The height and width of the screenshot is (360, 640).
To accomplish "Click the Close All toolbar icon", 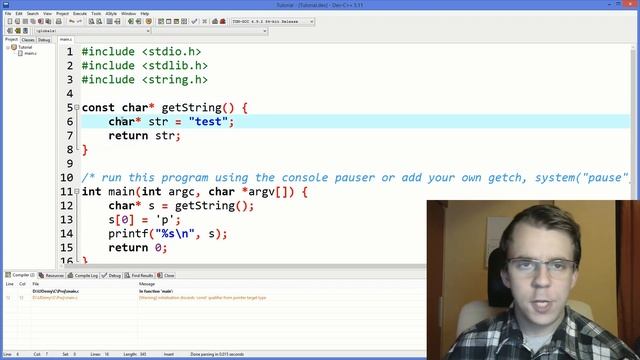I will (48, 21).
